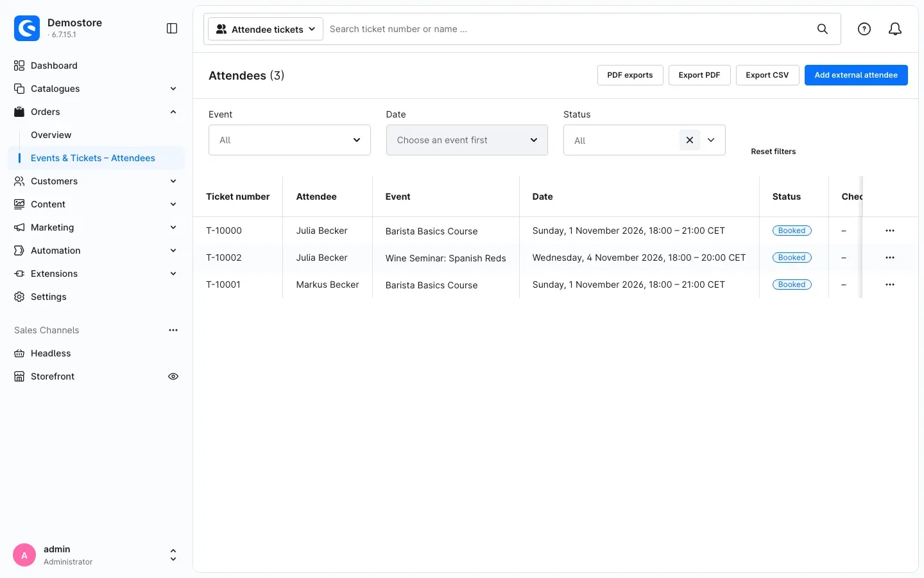Collapse the Orders menu chevron
Viewport: 924px width, 578px height.
click(x=173, y=112)
